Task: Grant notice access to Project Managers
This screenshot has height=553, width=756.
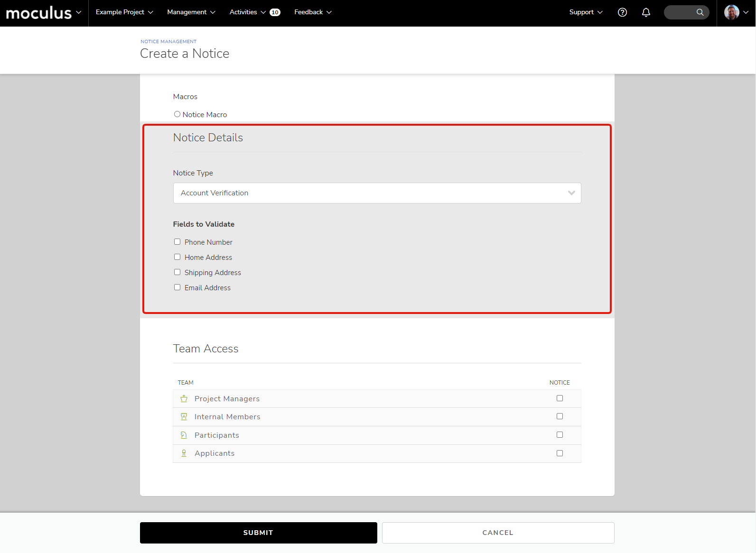Action: [x=560, y=398]
